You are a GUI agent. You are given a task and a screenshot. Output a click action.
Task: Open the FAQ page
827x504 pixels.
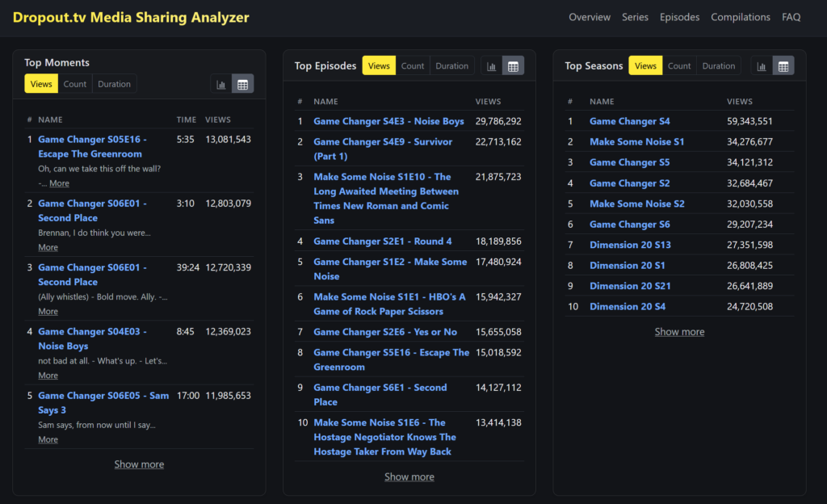coord(791,17)
